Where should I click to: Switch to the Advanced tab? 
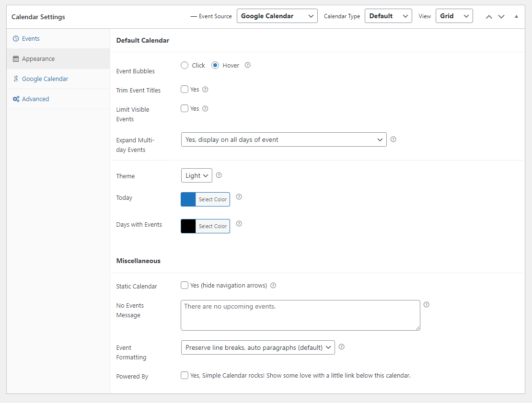(x=58, y=99)
